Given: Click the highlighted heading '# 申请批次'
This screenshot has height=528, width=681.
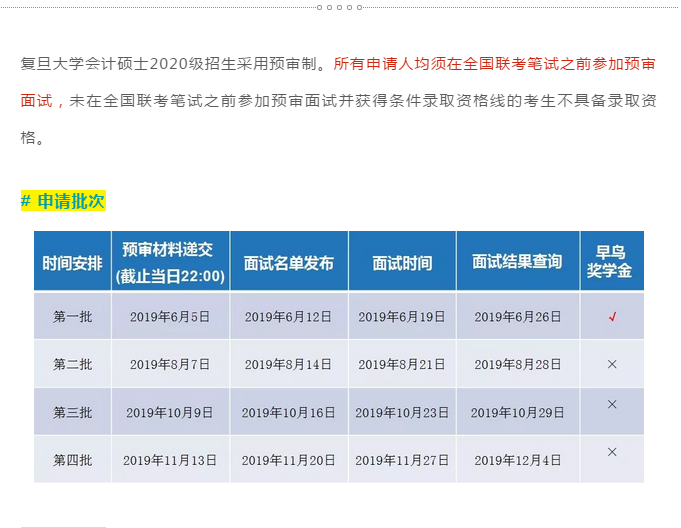Looking at the screenshot, I should [63, 201].
